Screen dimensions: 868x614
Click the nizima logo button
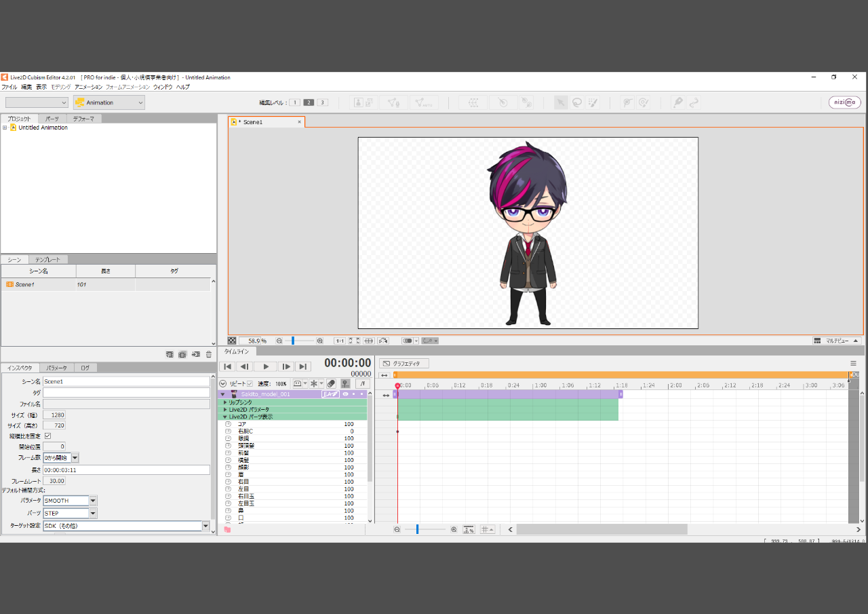pos(844,102)
